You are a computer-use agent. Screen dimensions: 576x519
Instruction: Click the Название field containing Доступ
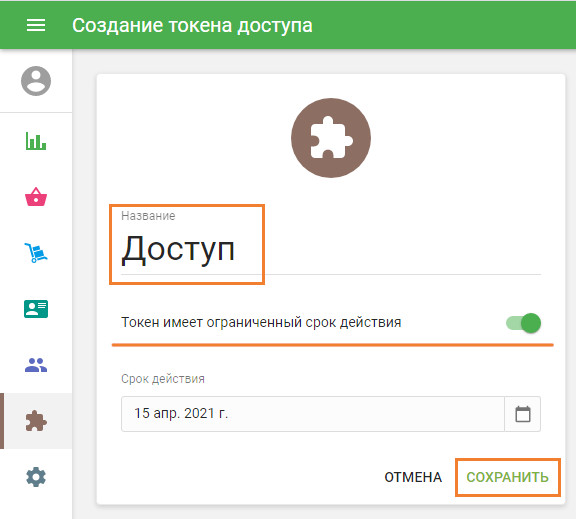click(x=331, y=250)
